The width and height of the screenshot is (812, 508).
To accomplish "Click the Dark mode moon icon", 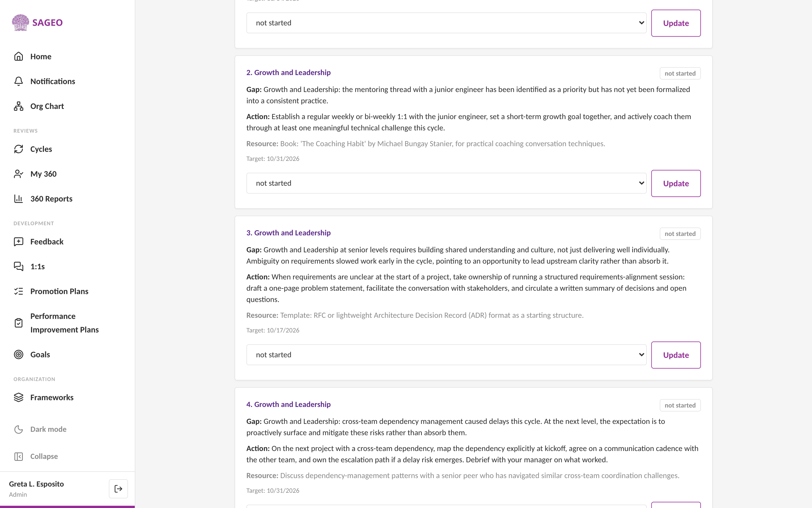I will point(18,429).
